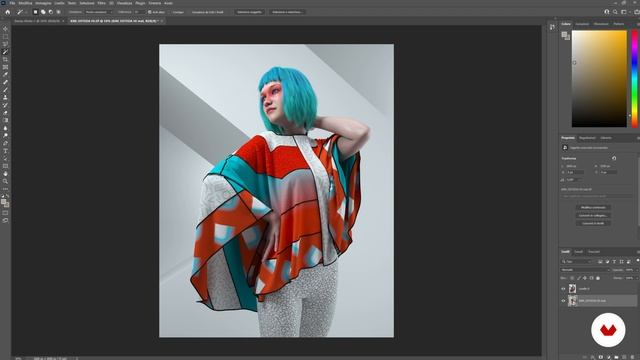Select the Brush tool
Viewport: 640px width, 360px height.
5,90
